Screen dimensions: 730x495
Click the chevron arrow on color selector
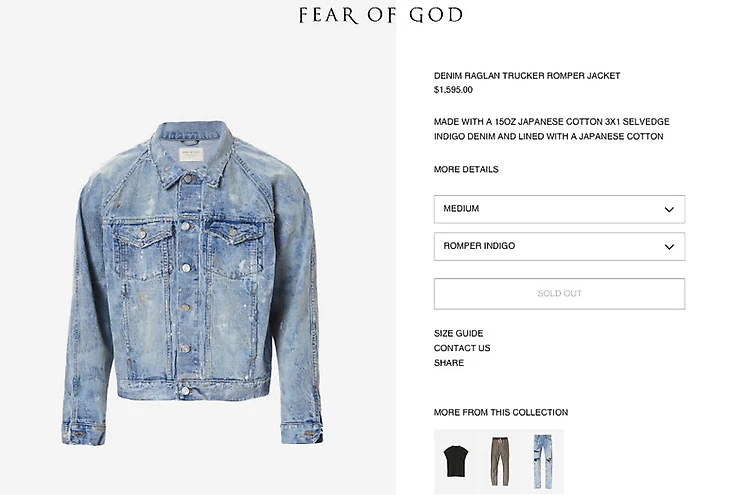[669, 247]
